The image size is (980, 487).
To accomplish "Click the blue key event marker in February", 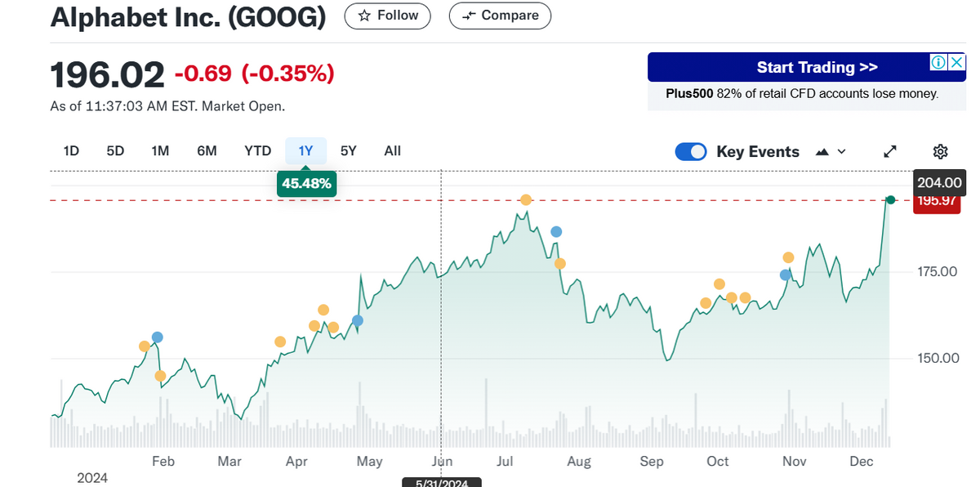I will point(158,337).
